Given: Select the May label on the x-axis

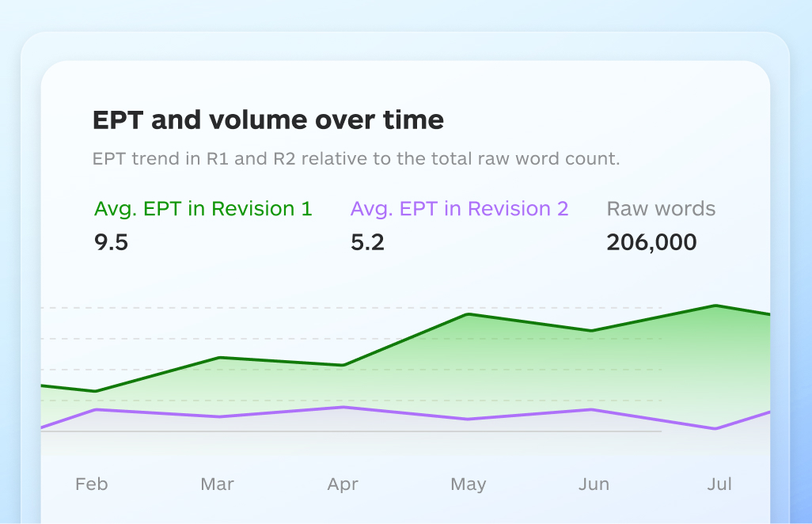Looking at the screenshot, I should click(x=469, y=484).
